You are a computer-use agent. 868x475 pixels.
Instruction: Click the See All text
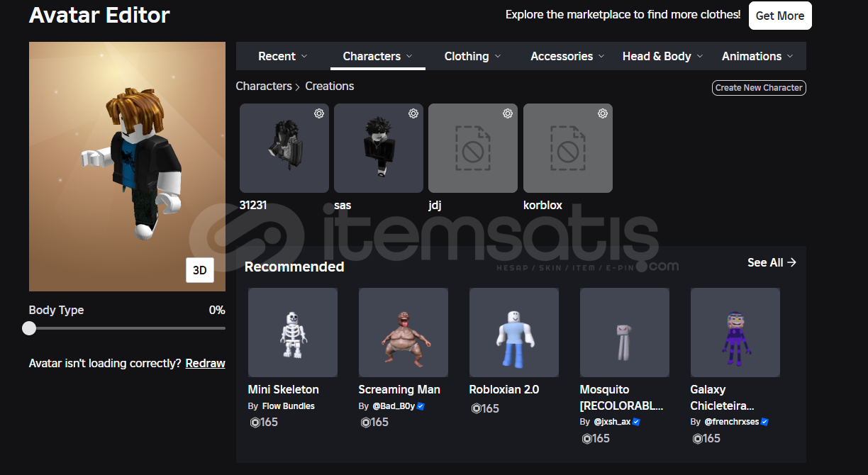tap(765, 262)
